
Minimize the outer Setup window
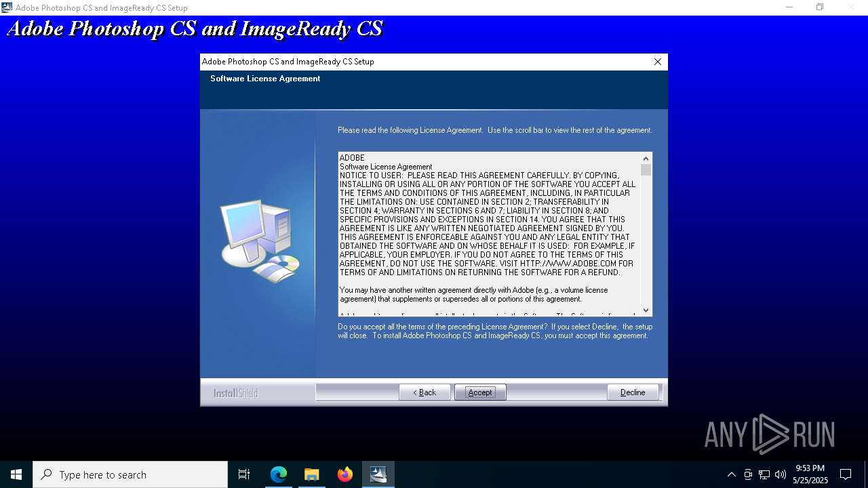tap(789, 7)
